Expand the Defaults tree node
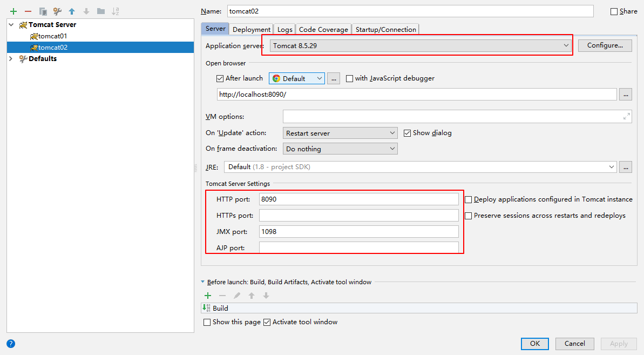The image size is (644, 355). tap(11, 59)
